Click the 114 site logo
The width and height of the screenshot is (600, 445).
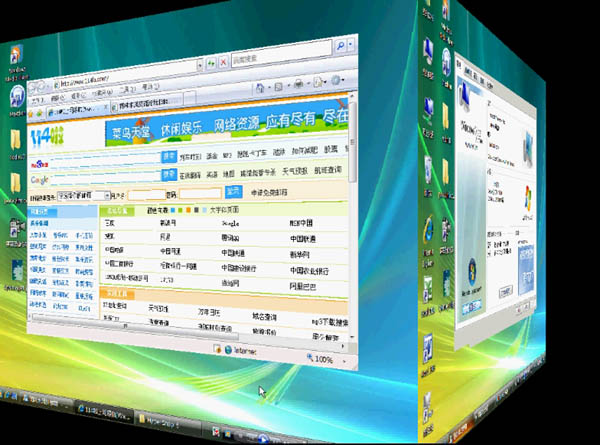47,137
